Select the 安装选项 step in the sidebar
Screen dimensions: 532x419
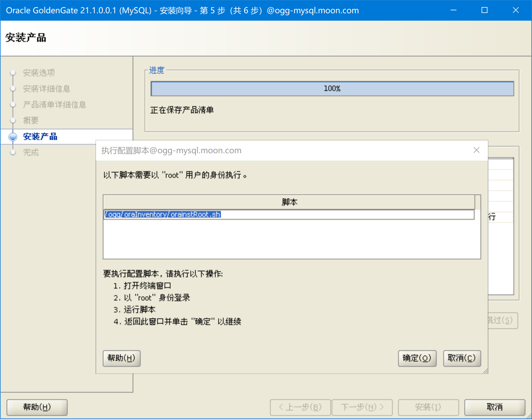[x=39, y=73]
